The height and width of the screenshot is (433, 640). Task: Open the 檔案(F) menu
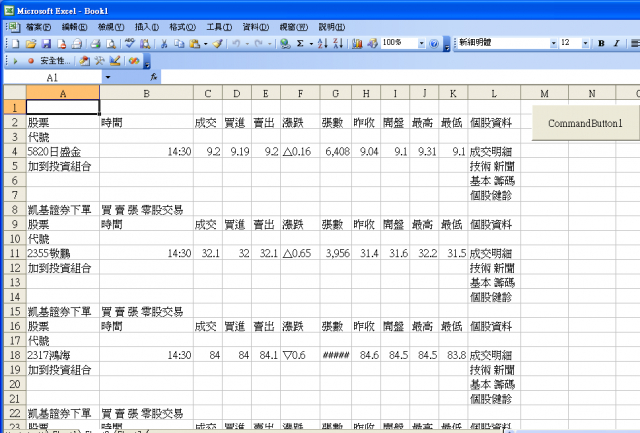click(x=38, y=27)
